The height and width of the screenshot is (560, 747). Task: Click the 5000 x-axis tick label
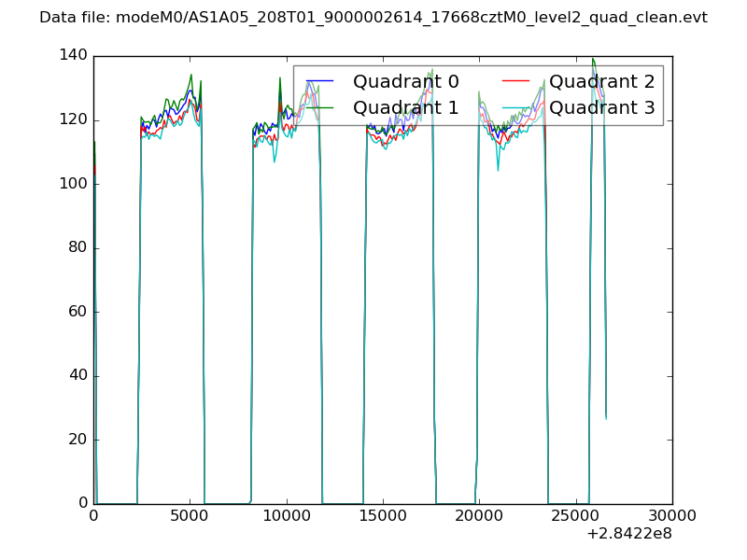190,515
